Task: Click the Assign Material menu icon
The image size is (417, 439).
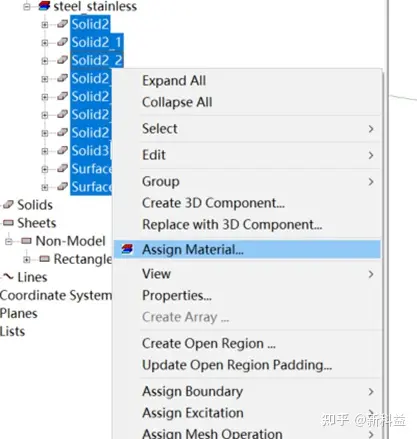Action: [x=127, y=249]
